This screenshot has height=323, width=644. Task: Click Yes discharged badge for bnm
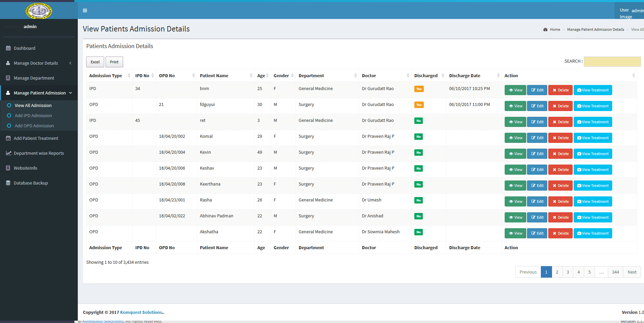coord(419,89)
